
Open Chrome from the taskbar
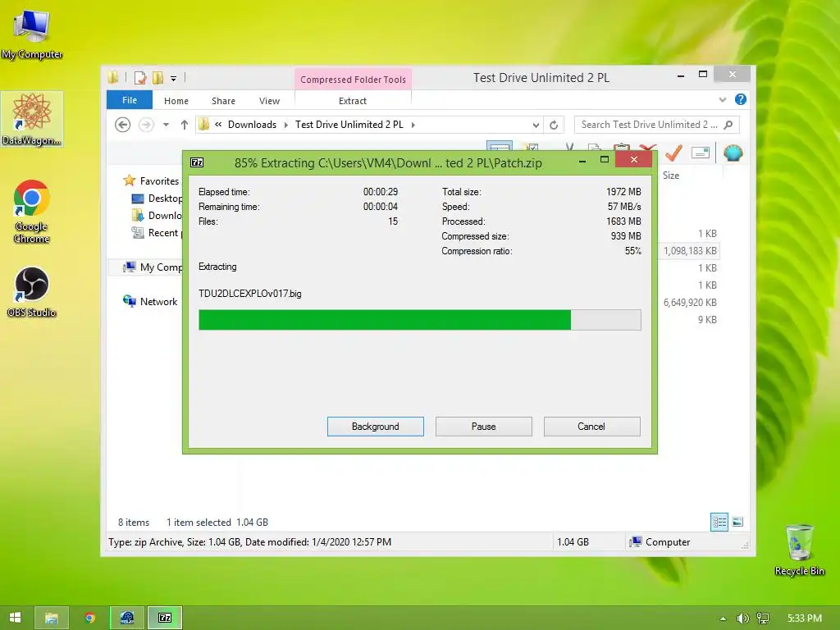(89, 618)
